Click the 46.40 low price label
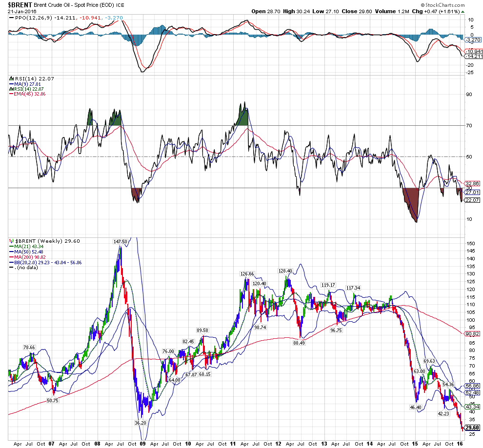Viewport: 483px width, 448px height. coord(415,407)
